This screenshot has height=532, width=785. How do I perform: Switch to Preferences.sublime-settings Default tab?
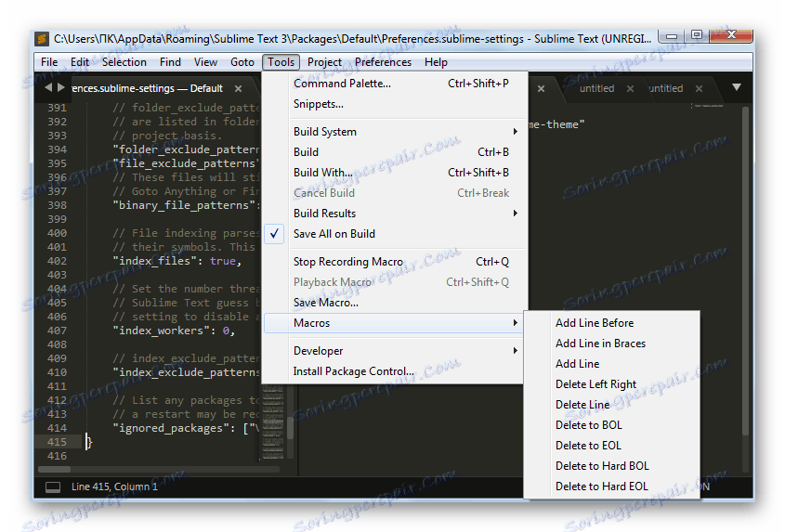[147, 88]
